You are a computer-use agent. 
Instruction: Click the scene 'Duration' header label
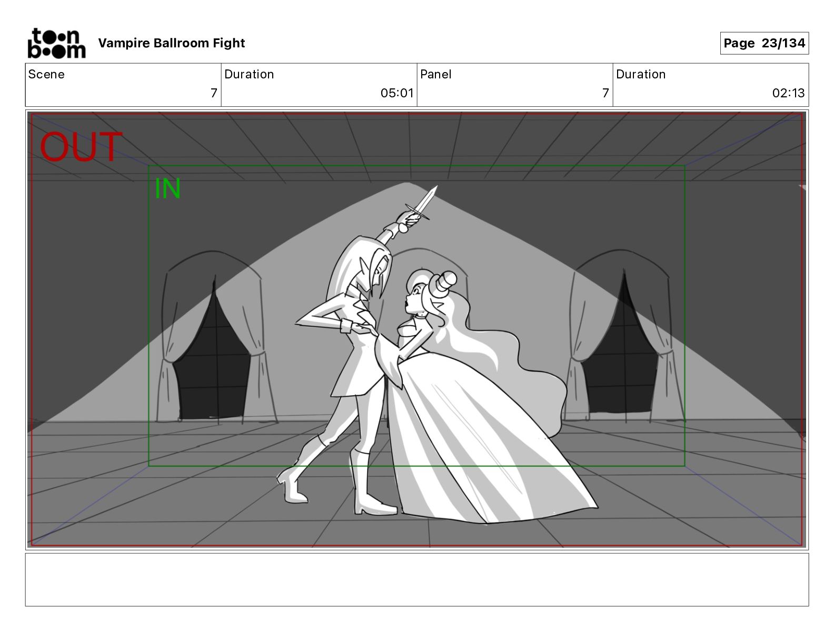coord(249,74)
